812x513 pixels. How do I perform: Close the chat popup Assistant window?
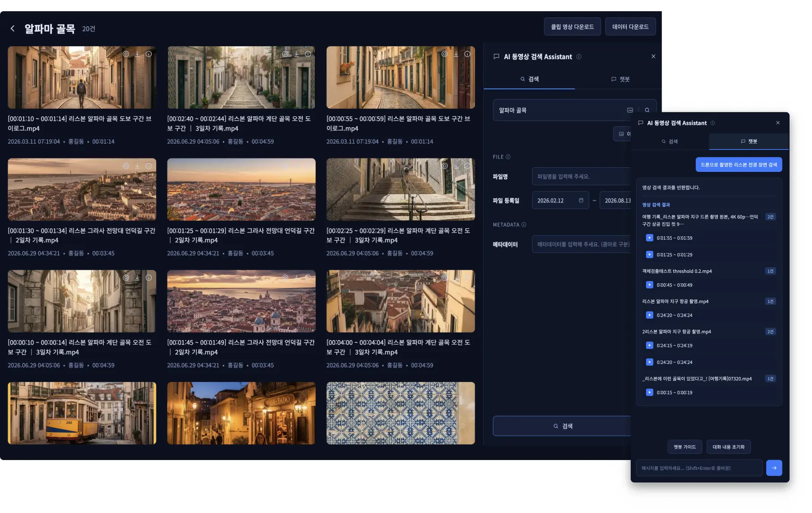coord(778,123)
